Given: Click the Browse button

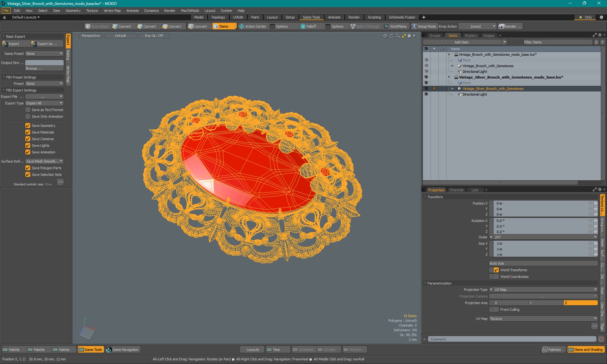Looking at the screenshot, I should click(x=45, y=68).
